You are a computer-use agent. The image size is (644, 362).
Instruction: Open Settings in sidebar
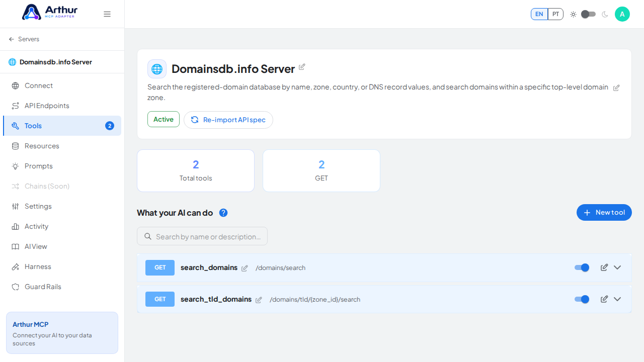pos(62,206)
